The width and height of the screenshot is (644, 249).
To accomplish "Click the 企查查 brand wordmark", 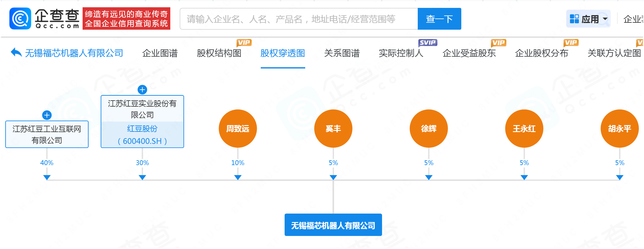I will pos(57,19).
